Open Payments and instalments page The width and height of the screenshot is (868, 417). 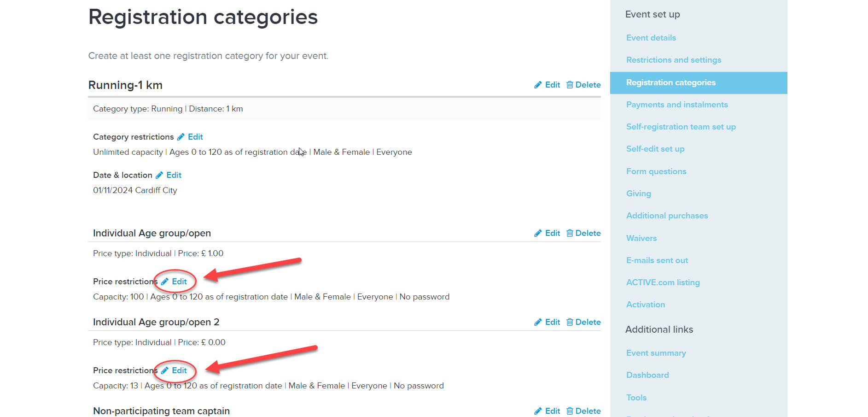pos(677,105)
